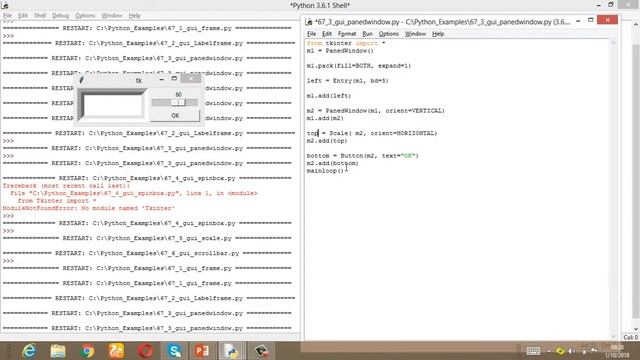The height and width of the screenshot is (360, 640).
Task: Launch Google Chrome from the taskbar
Action: point(87,351)
